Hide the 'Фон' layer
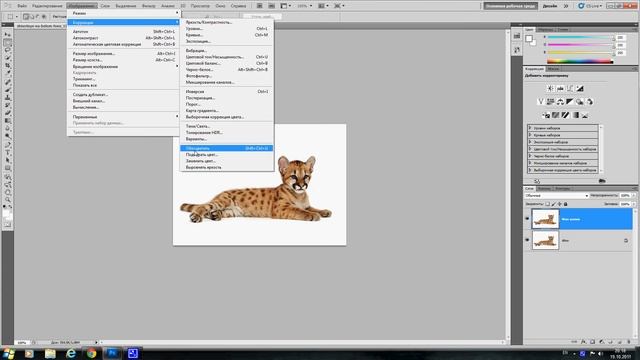 point(527,240)
